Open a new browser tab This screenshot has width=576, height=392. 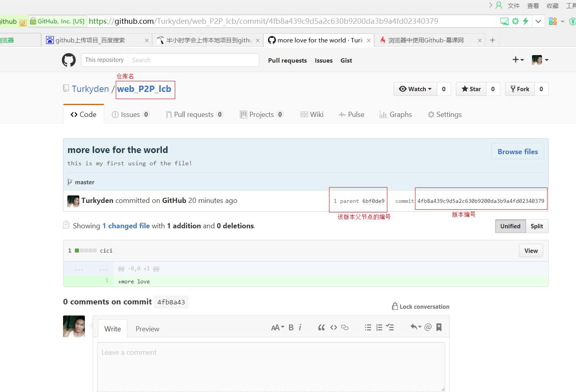(492, 40)
